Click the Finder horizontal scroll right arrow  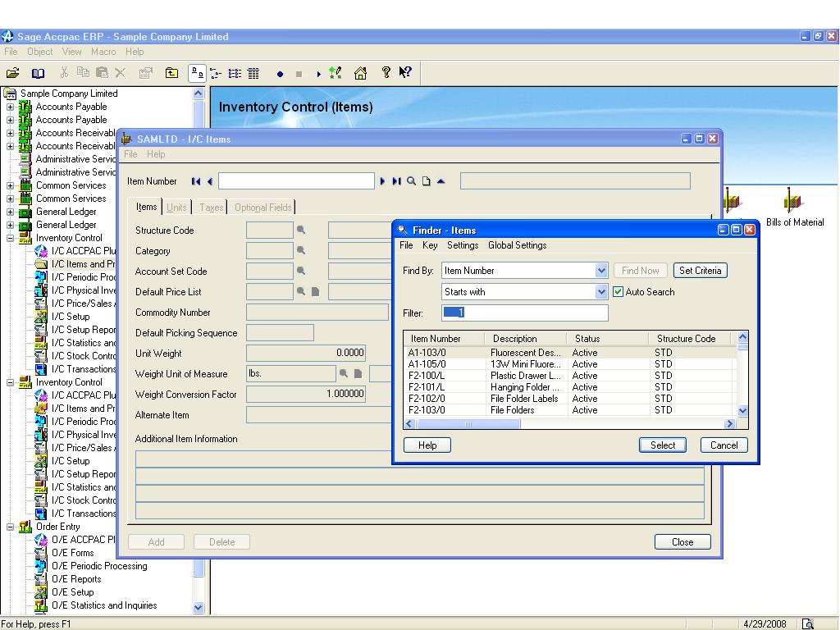click(729, 424)
